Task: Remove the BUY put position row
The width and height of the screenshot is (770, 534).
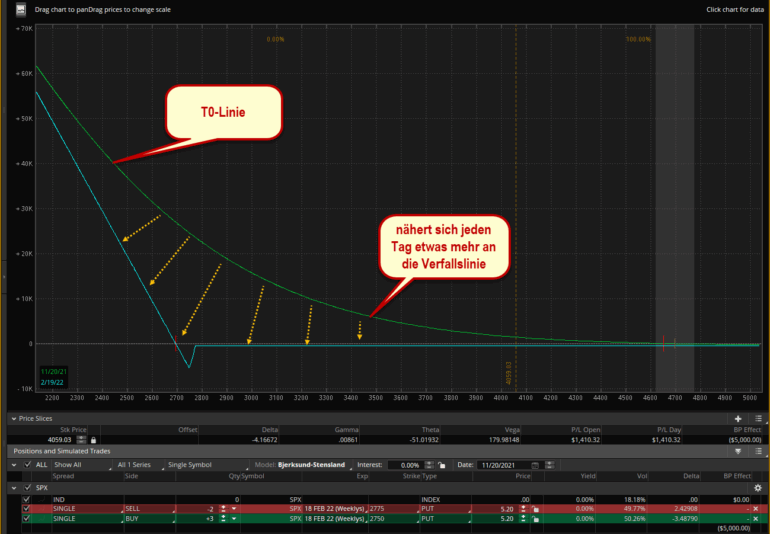Action: pyautogui.click(x=755, y=520)
